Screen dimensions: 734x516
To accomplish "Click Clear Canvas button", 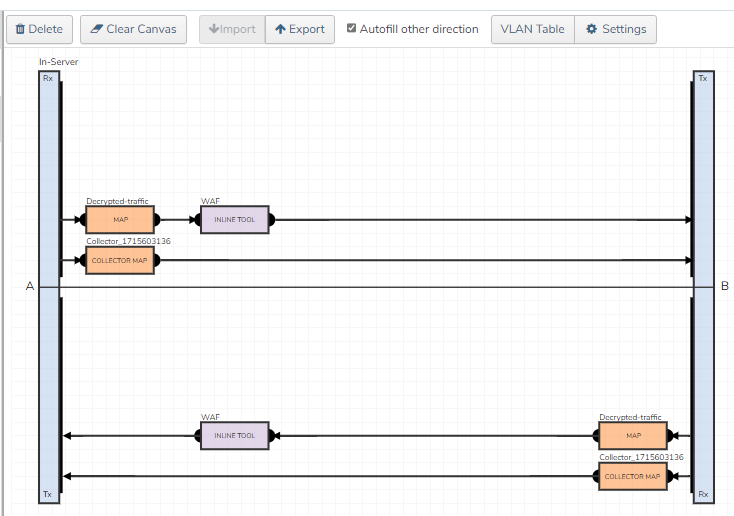I will (133, 29).
